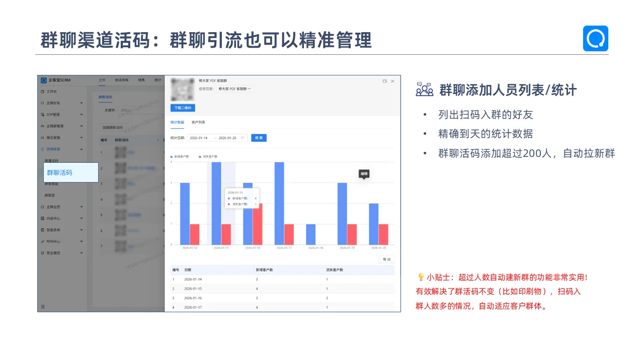Click the blue bar for 2026-01-17
Viewport: 644px width, 362px height.
coord(279,203)
